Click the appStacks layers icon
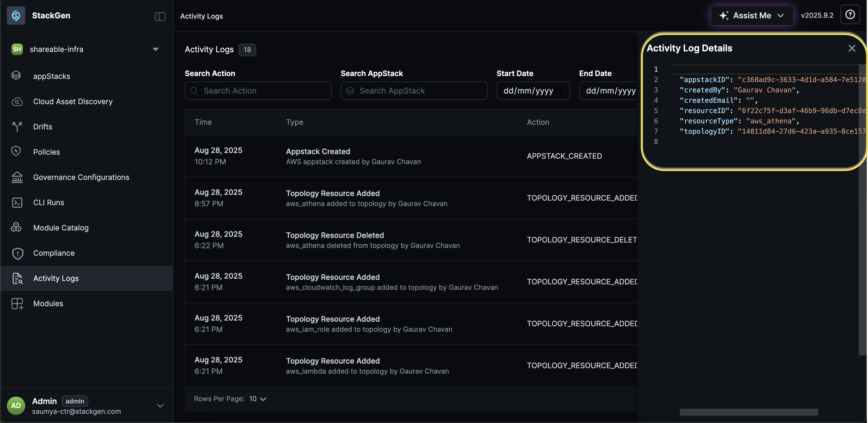This screenshot has width=868, height=423. click(16, 75)
